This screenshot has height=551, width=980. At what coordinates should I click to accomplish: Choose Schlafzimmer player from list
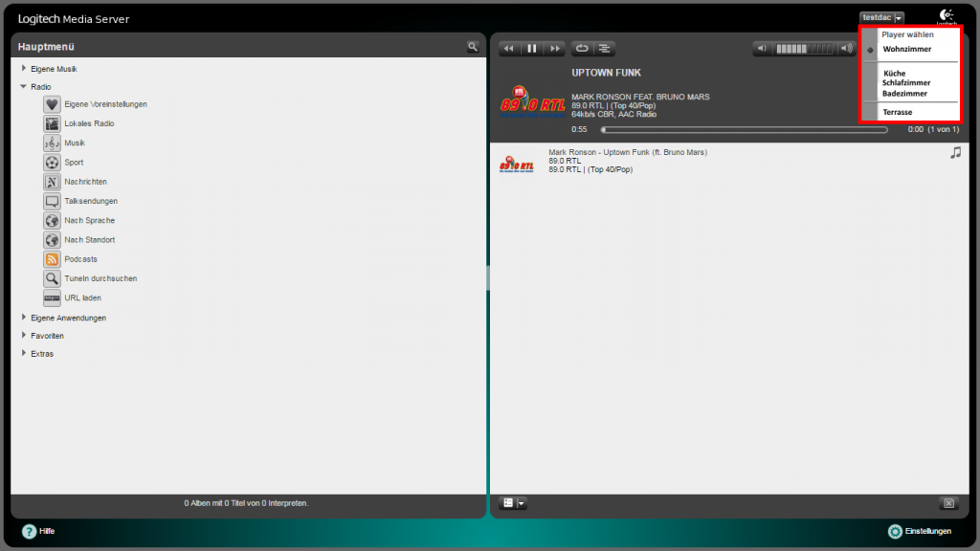pos(906,82)
